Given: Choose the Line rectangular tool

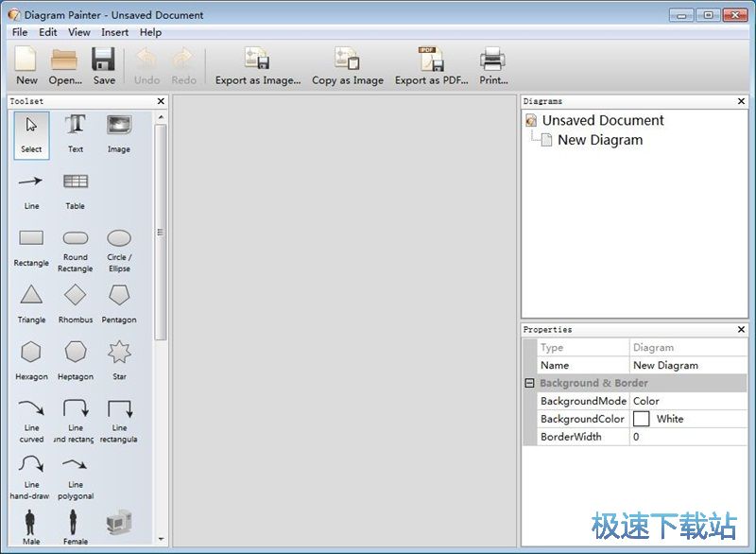Looking at the screenshot, I should (119, 420).
